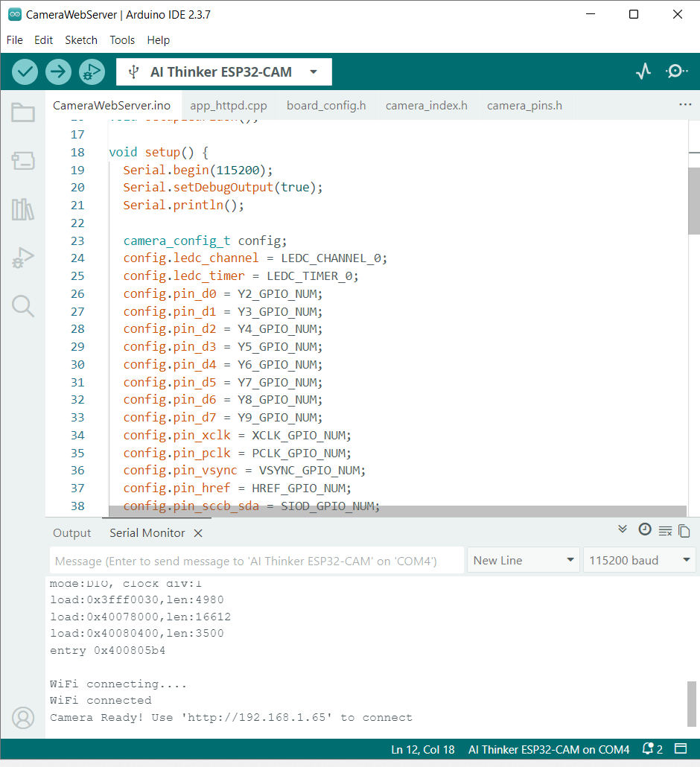700x767 pixels.
Task: Toggle autoscroll in the Serial Monitor
Action: pyautogui.click(x=623, y=529)
